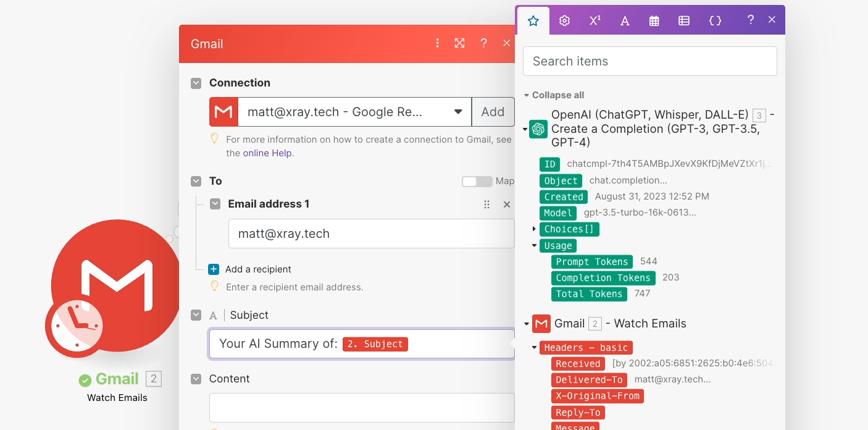Toggle the Connection field checkbox
The height and width of the screenshot is (430, 868).
click(196, 83)
